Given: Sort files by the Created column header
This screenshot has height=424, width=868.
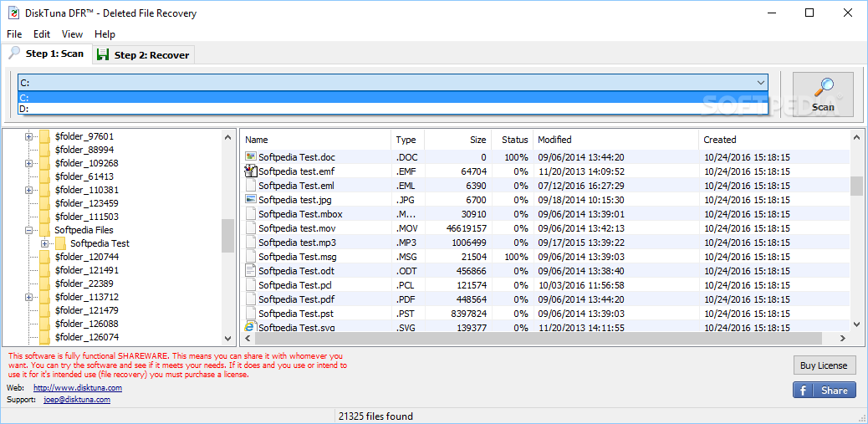Looking at the screenshot, I should (x=774, y=140).
